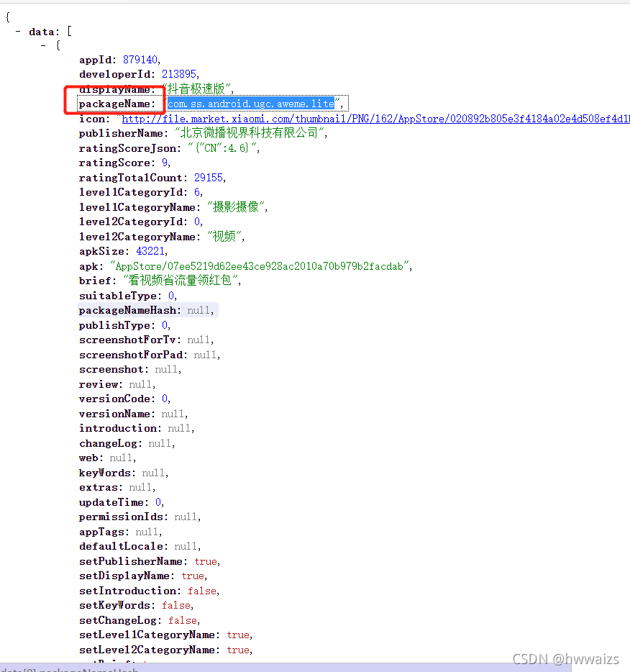
Task: Click the setPublisherName true value
Action: click(206, 561)
